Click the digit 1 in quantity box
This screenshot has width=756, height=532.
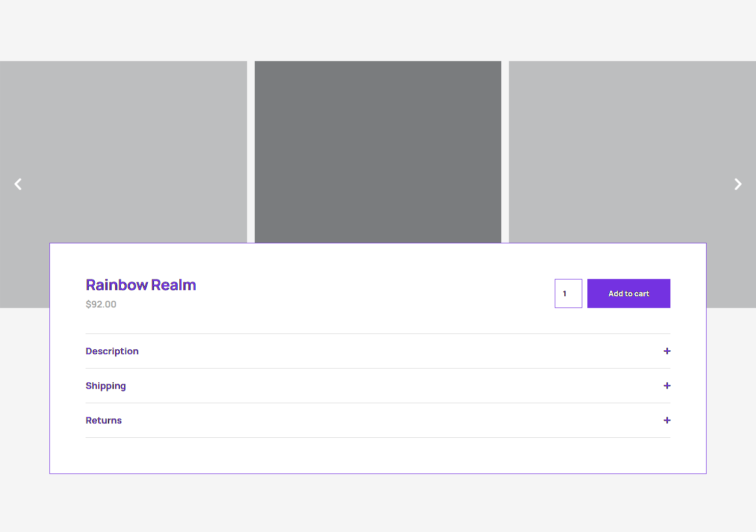[x=564, y=294]
